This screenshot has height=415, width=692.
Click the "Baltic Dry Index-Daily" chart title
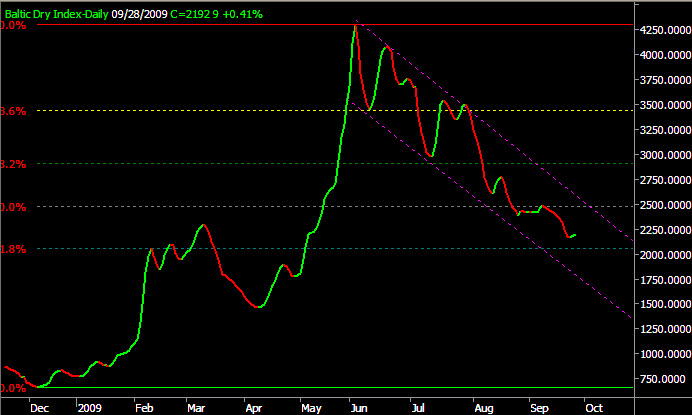click(x=56, y=14)
